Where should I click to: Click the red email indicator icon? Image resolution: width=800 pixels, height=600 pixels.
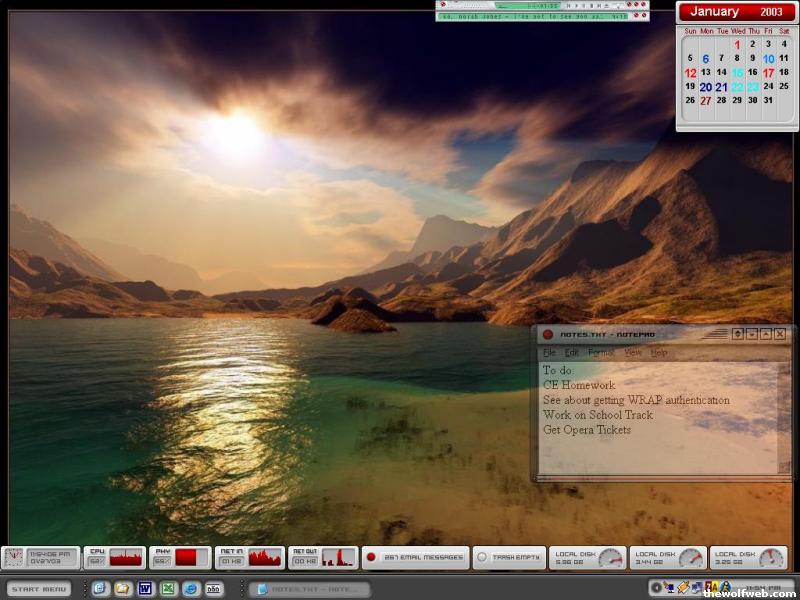point(370,557)
